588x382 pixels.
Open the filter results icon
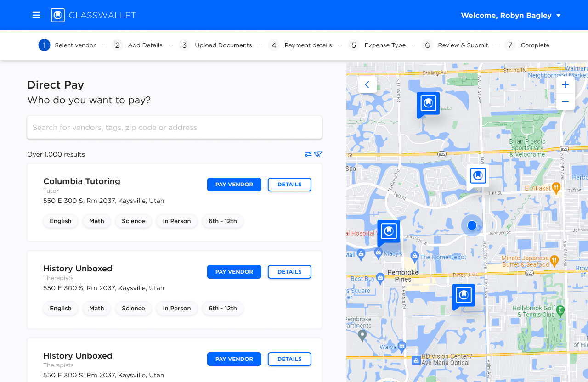click(x=318, y=154)
